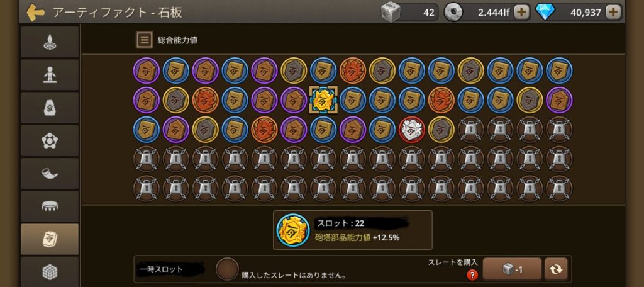Viewport: 644px width, 287px height.
Task: Go back using the yellow arrow
Action: [35, 13]
